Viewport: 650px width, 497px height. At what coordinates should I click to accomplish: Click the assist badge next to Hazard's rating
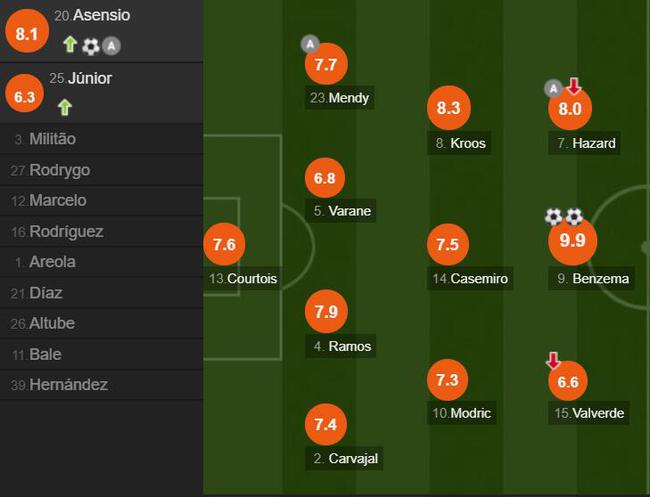[552, 88]
